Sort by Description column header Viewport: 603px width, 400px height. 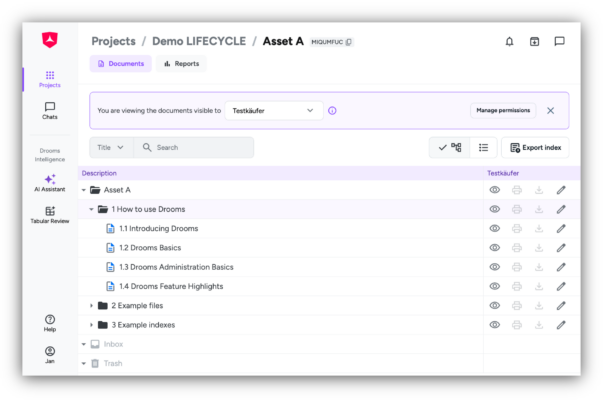(x=99, y=173)
